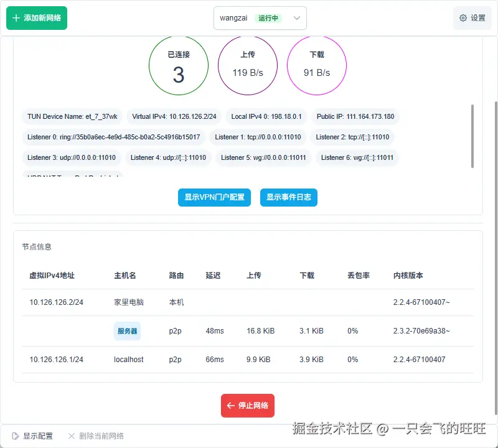Click the 节点信息 section title
The width and height of the screenshot is (498, 448).
[x=37, y=246]
